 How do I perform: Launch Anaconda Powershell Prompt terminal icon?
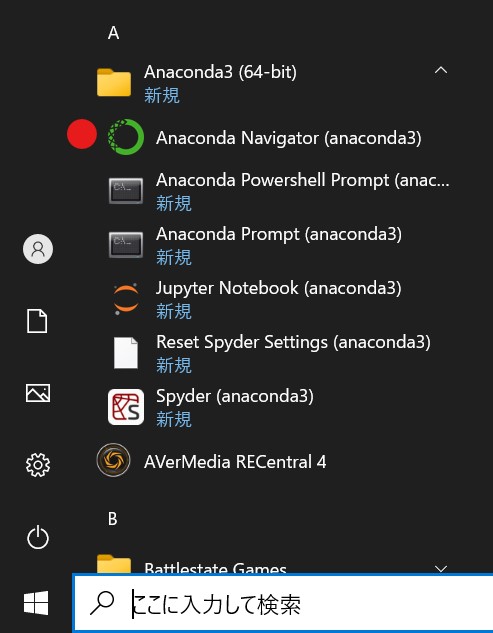pos(126,191)
